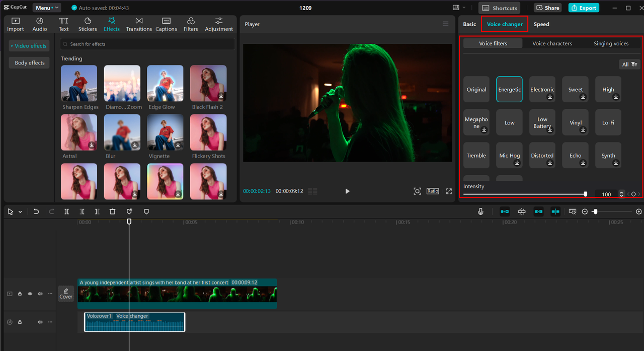The height and width of the screenshot is (351, 644).
Task: Click the Intensity slider handle
Action: pos(585,194)
